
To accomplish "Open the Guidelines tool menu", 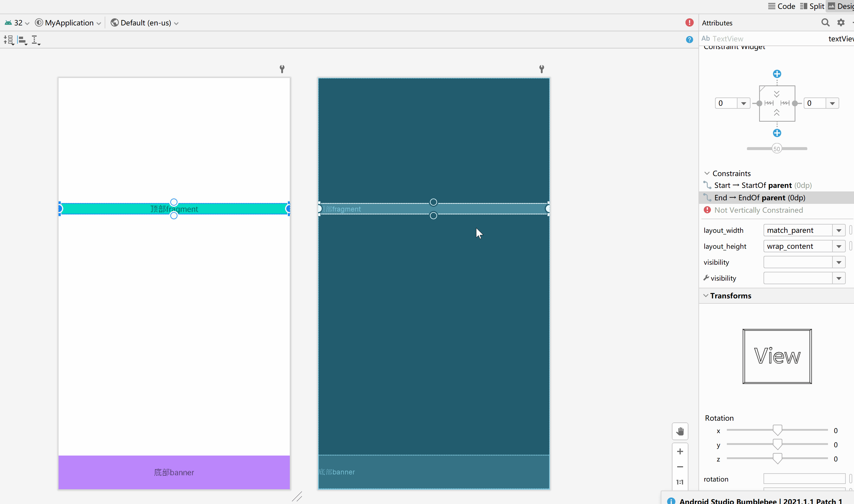I will [35, 40].
